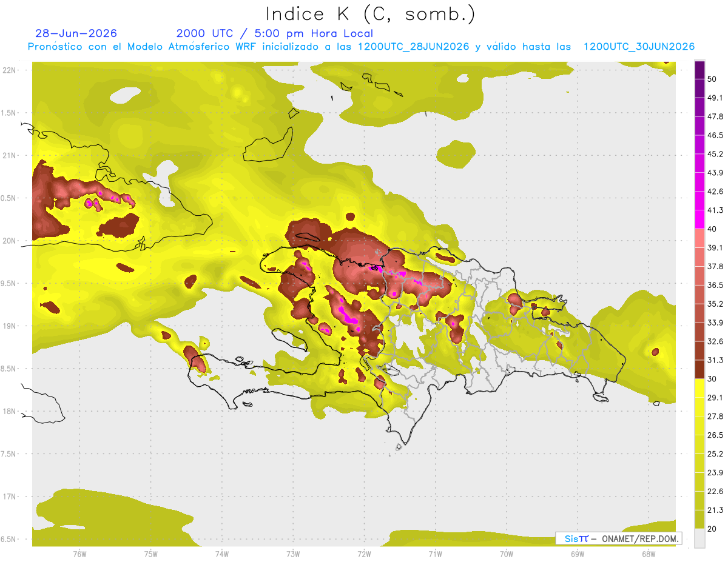Click the latitude label "22N"
728x562 pixels.
coord(10,70)
